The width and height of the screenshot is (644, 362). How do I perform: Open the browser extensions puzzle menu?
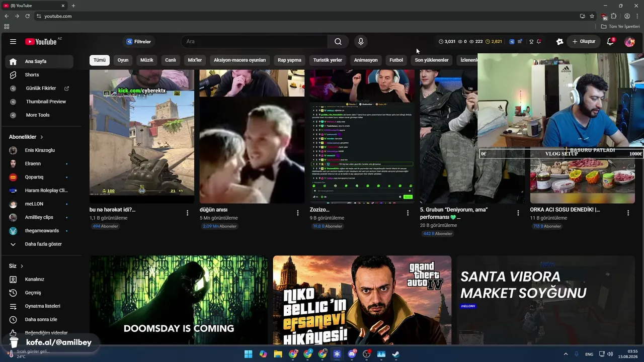click(614, 16)
